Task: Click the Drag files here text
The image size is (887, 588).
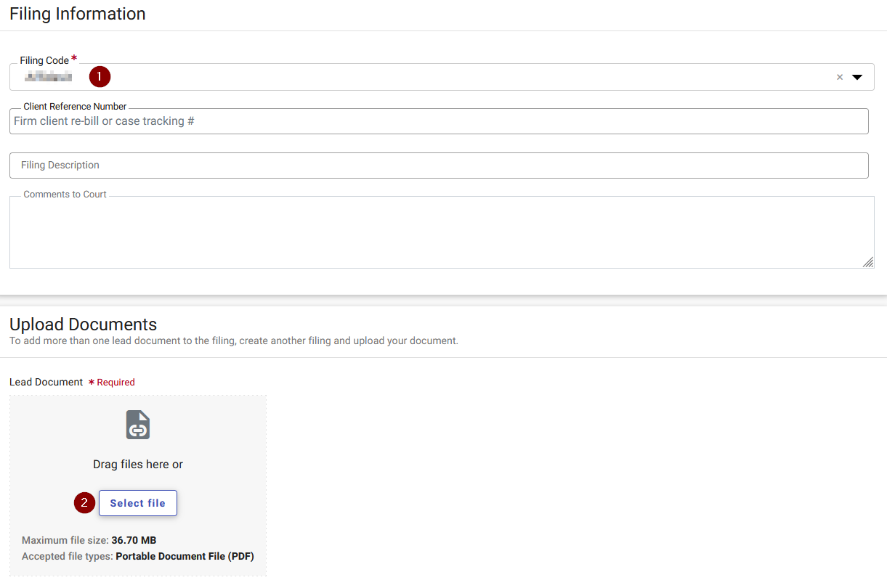Action: 137,464
